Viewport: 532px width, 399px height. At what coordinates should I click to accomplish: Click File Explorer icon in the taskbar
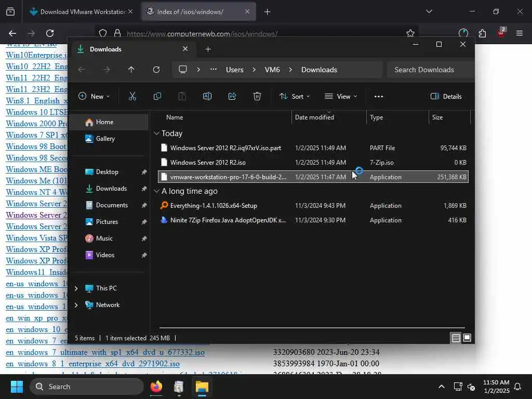(202, 387)
